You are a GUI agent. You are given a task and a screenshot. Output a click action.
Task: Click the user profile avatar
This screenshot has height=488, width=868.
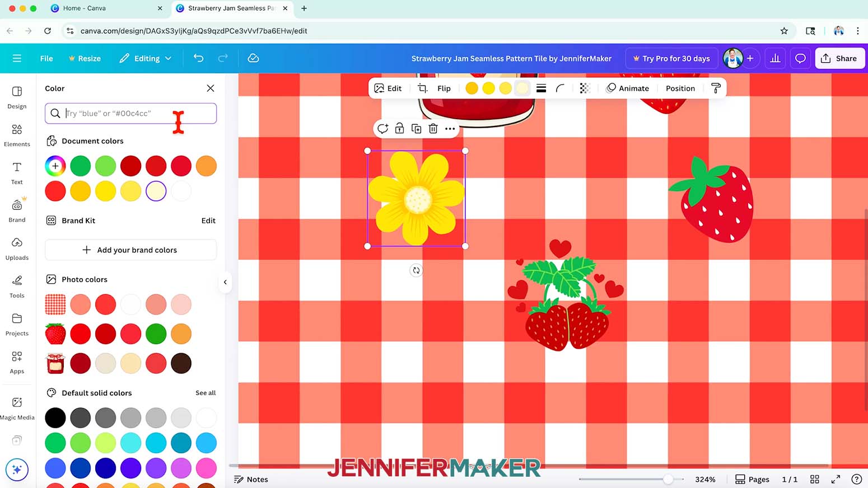tap(732, 58)
